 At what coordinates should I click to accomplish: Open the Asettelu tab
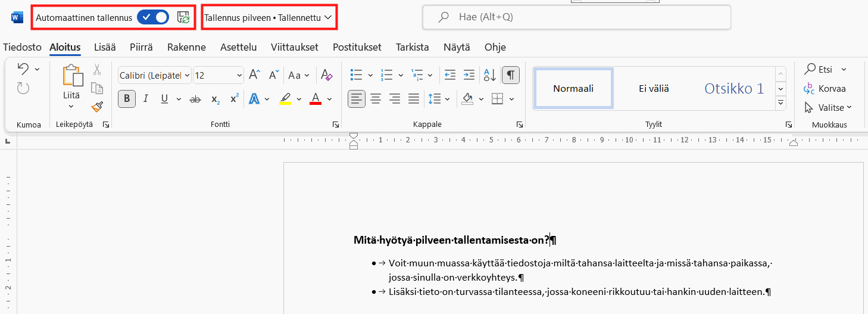click(x=238, y=47)
